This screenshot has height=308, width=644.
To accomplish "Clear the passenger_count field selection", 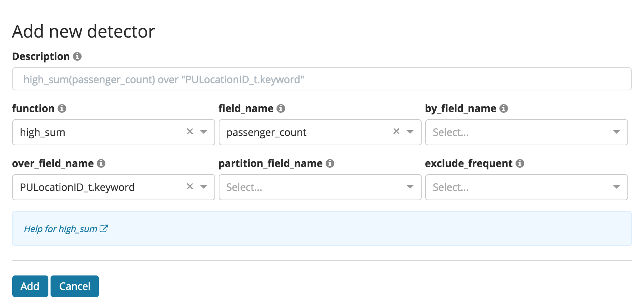I will [396, 132].
